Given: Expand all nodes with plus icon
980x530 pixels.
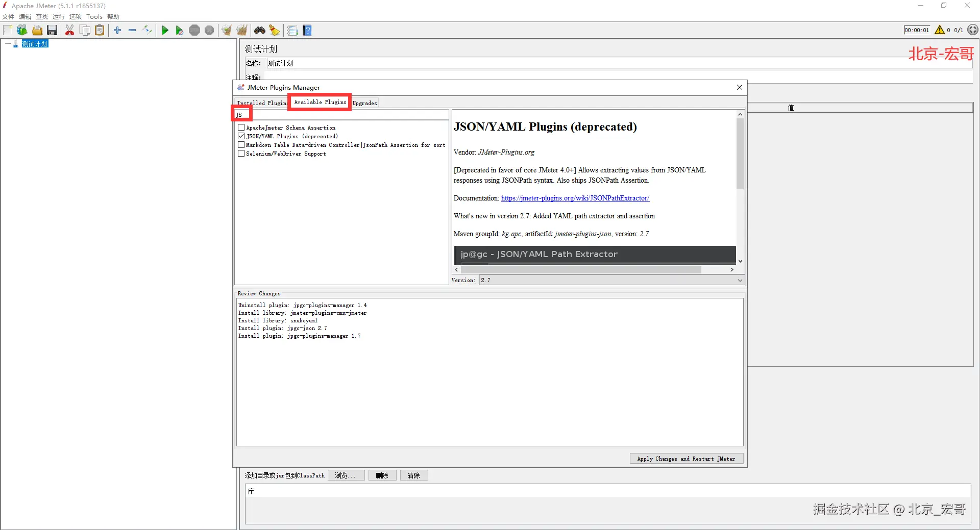Looking at the screenshot, I should (x=117, y=31).
